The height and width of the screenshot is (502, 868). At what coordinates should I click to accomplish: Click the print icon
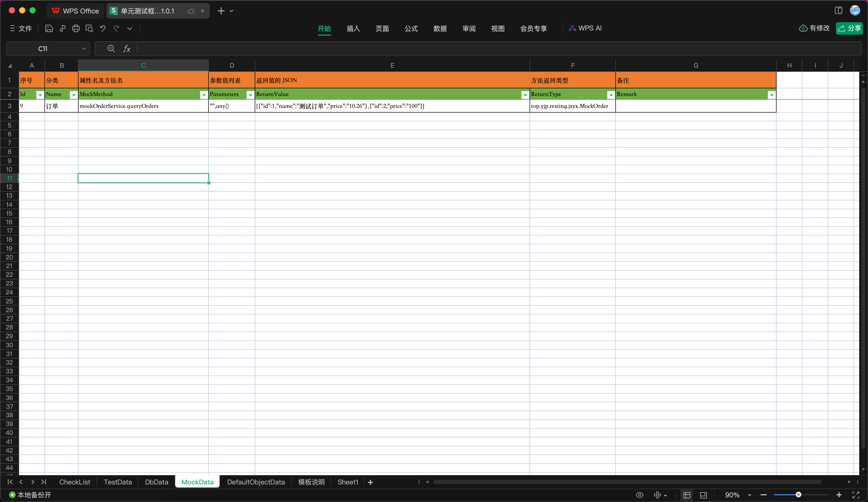tap(76, 29)
